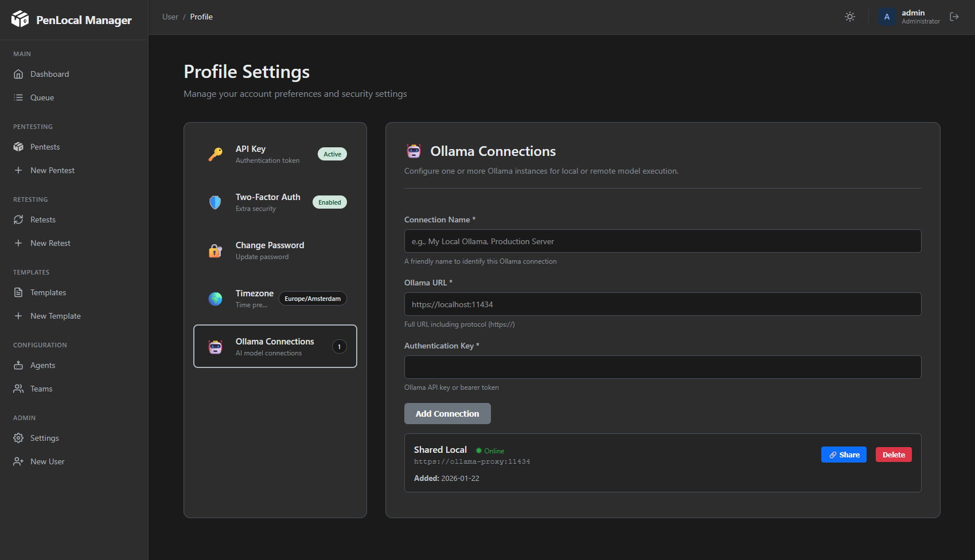Select the Change Password section
Viewport: 975px width, 560px height.
(x=275, y=250)
